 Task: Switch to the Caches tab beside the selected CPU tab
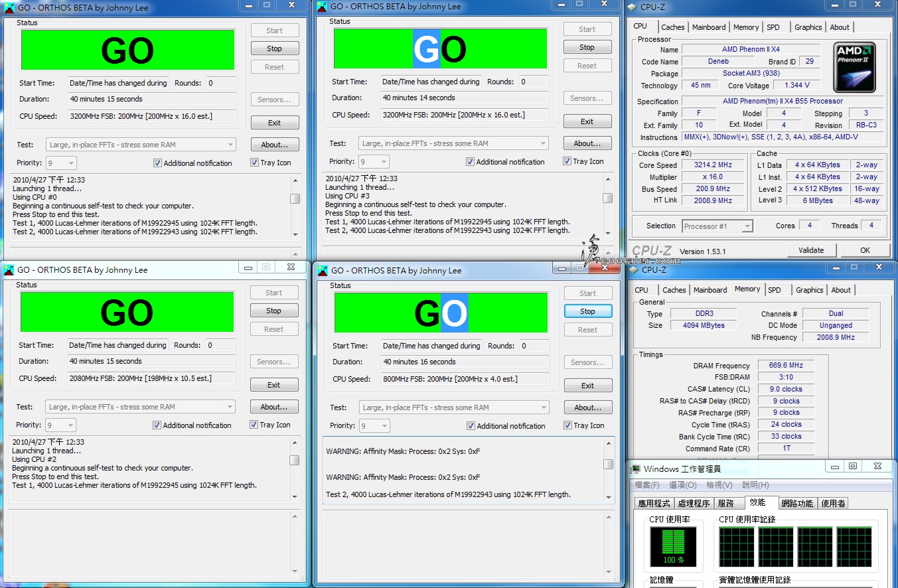pyautogui.click(x=673, y=27)
